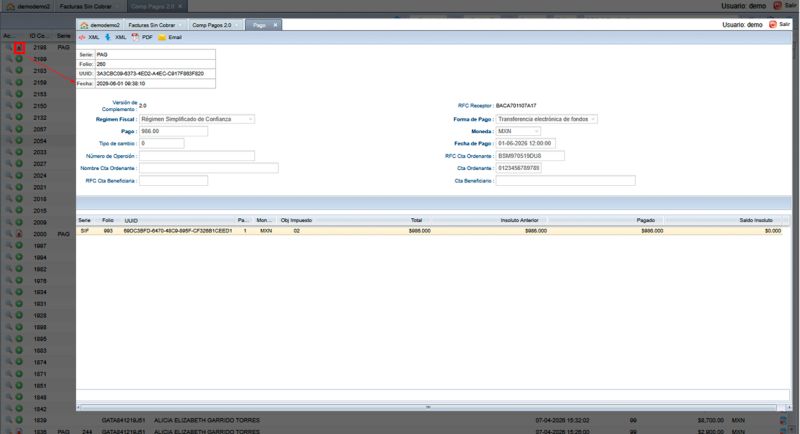Click the horizontal scrollbar at grid bottom
800x434 pixels.
coord(428,407)
